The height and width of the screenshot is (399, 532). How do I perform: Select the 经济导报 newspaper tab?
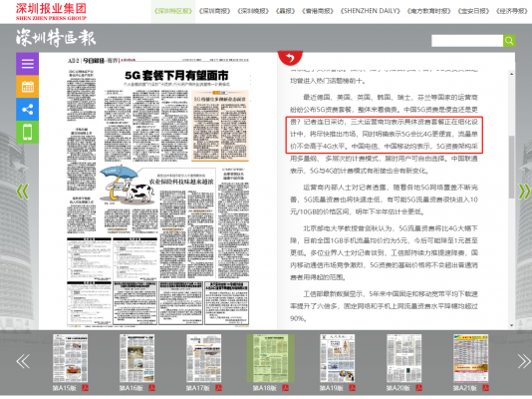tap(512, 11)
